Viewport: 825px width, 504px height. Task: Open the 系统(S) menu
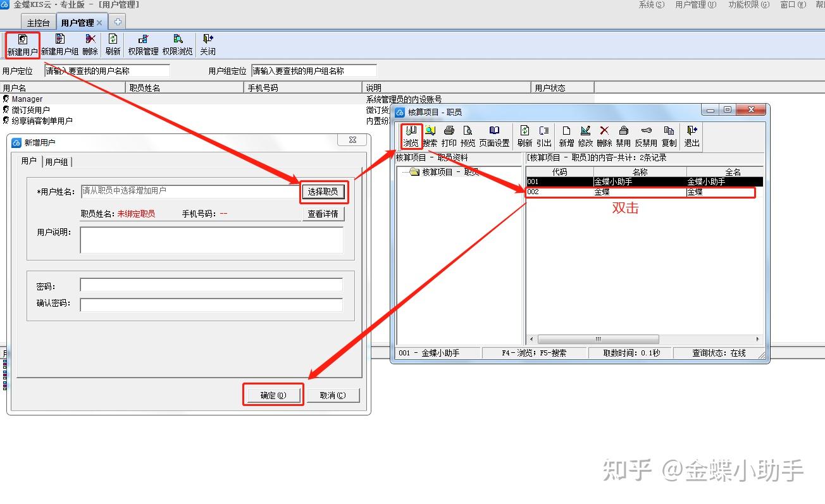pyautogui.click(x=652, y=4)
